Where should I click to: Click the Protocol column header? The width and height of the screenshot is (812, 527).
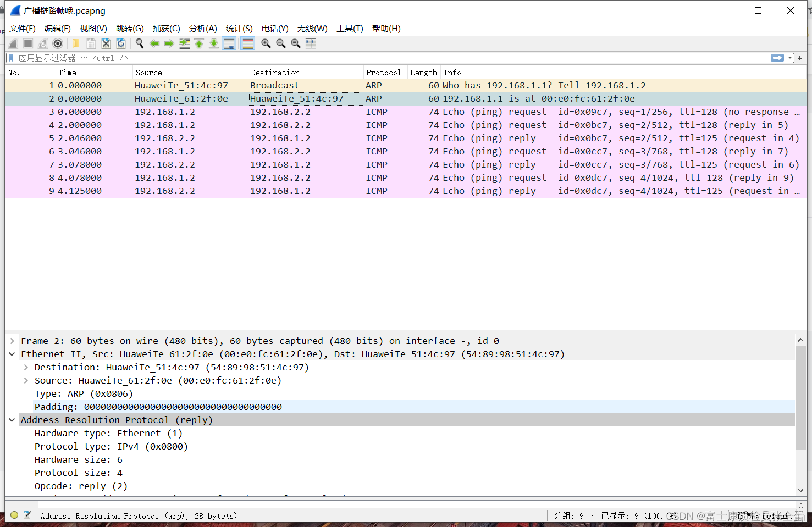click(384, 73)
